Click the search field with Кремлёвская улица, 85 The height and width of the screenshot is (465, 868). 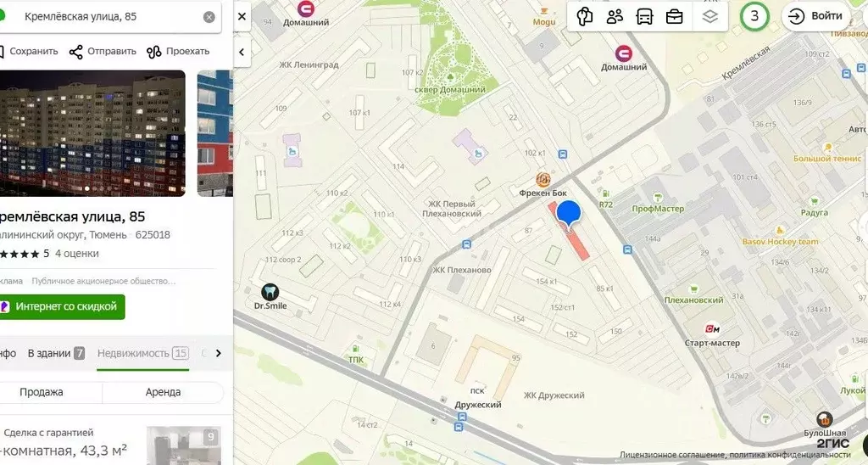coord(108,17)
